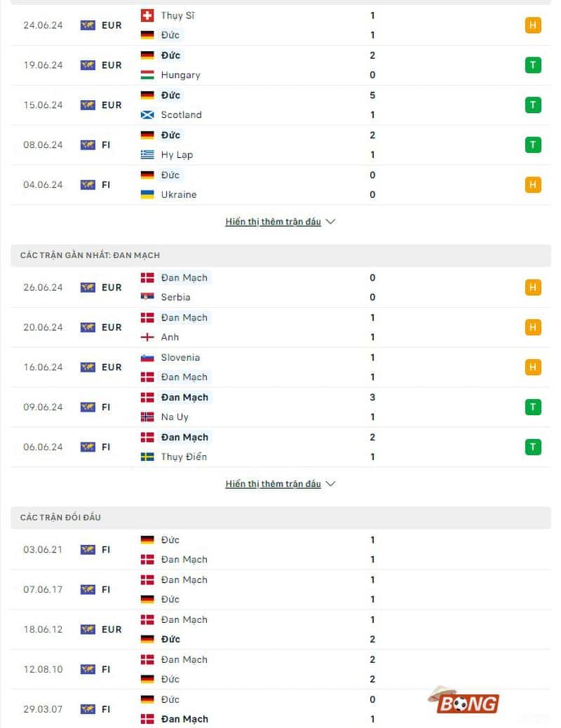Click the orange H badge for Đan Mạch–Serbia
The image size is (561, 728).
tap(533, 288)
